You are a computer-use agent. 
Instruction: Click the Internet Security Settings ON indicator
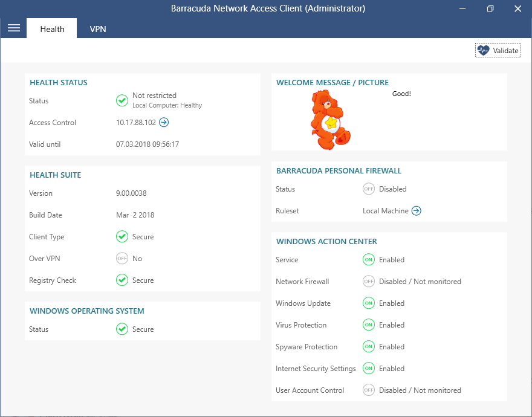368,368
